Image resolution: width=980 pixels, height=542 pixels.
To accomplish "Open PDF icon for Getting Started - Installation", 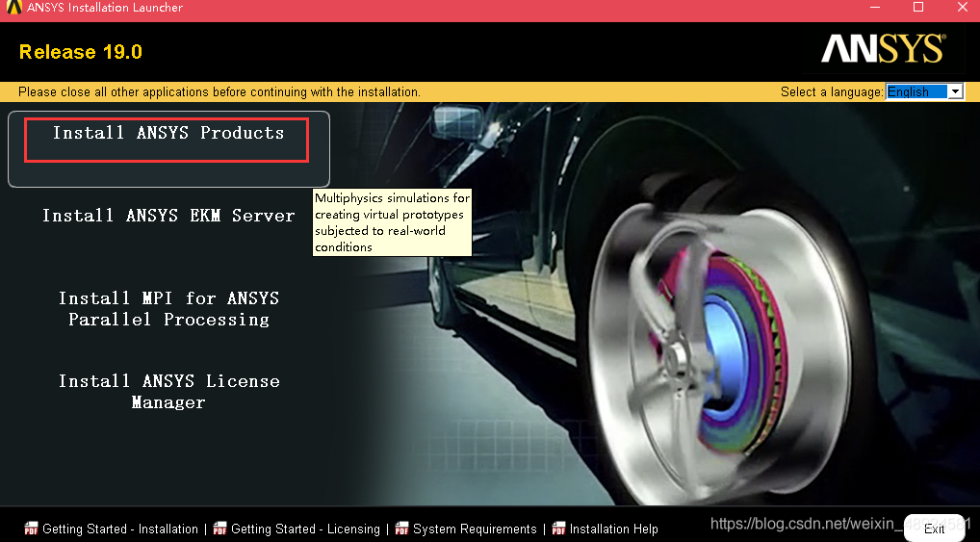I will (x=31, y=529).
